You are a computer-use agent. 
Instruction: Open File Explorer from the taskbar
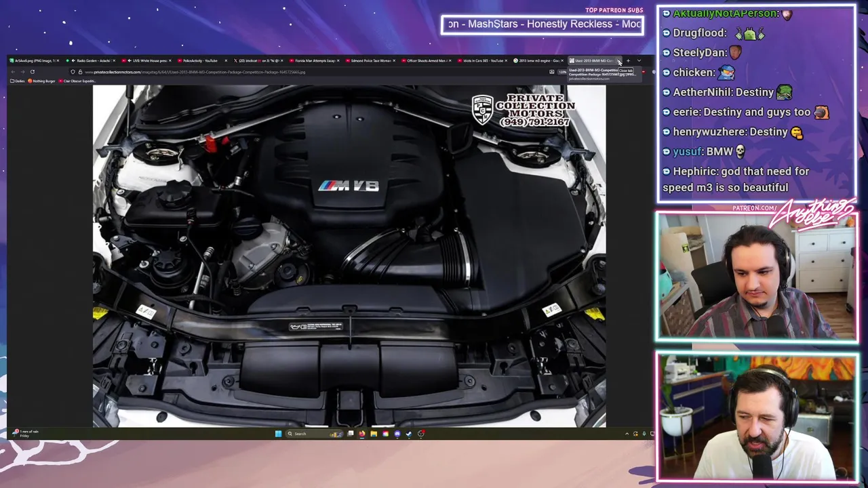tap(374, 434)
